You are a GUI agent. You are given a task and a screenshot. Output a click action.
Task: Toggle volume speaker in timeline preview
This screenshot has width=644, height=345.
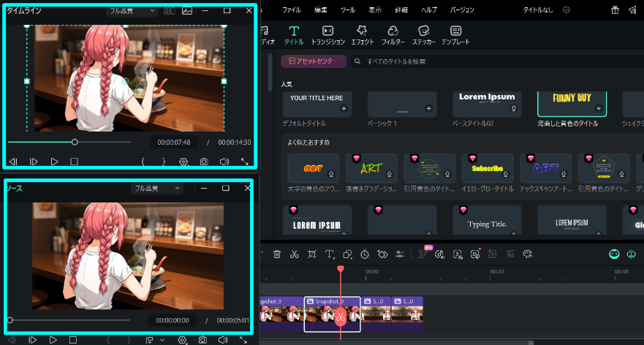tap(224, 162)
